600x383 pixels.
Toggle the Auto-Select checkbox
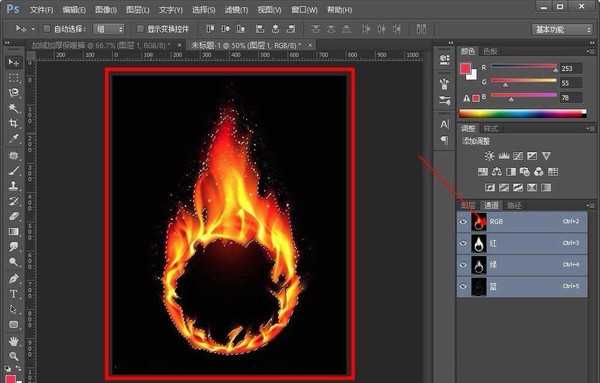coord(47,29)
